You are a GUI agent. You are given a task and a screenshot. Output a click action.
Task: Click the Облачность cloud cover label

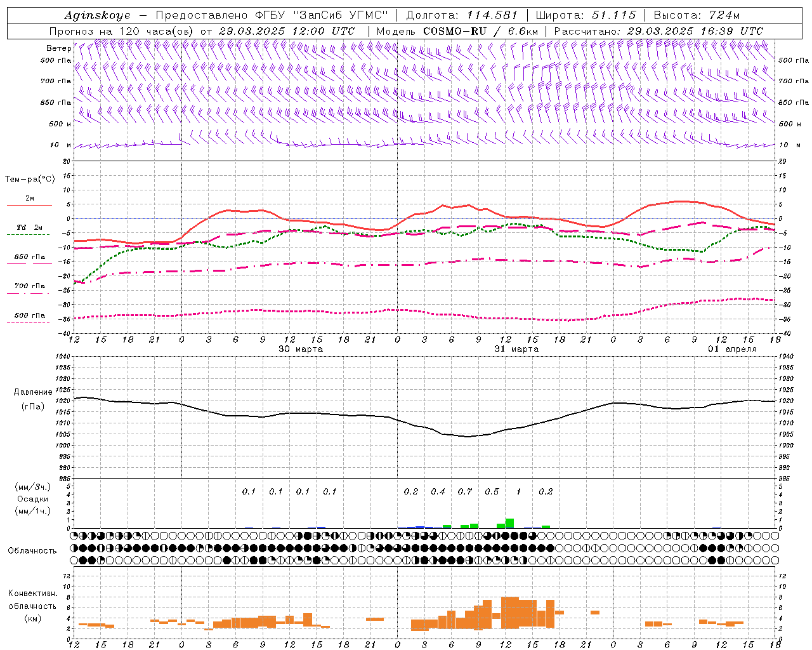coord(32,551)
